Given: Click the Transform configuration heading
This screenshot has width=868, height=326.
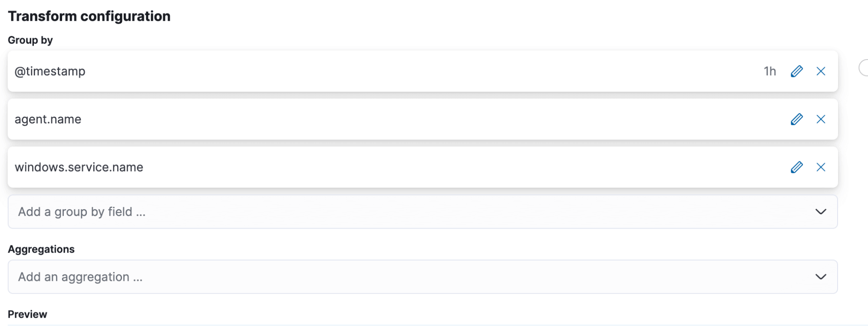Looking at the screenshot, I should (x=89, y=16).
